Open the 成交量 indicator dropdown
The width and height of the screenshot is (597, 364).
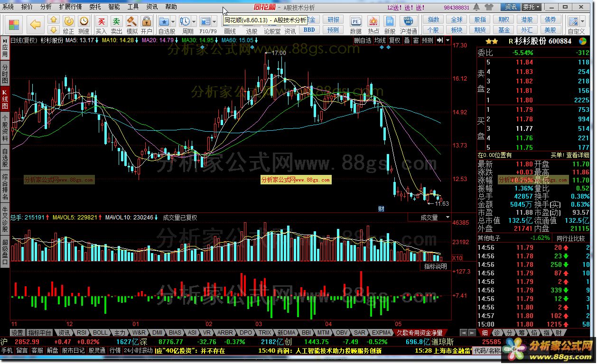click(x=447, y=218)
